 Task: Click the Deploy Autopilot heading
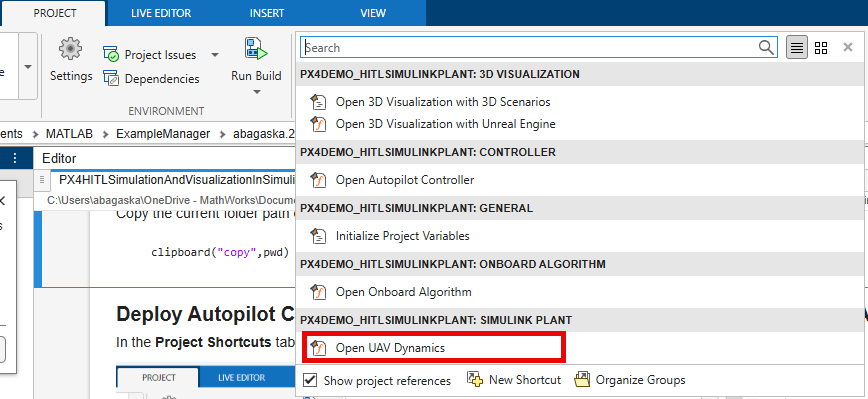[x=205, y=314]
